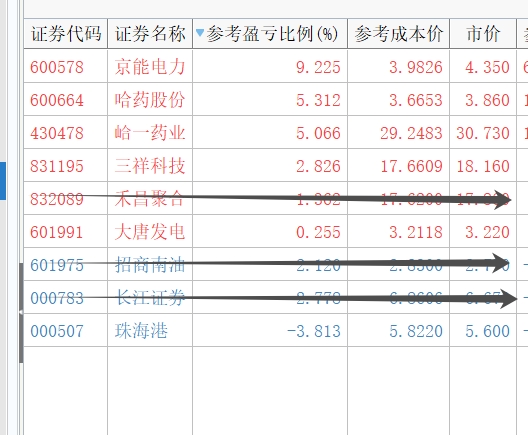Select the 大唐发电 stock row
This screenshot has width=528, height=435.
tap(276, 232)
